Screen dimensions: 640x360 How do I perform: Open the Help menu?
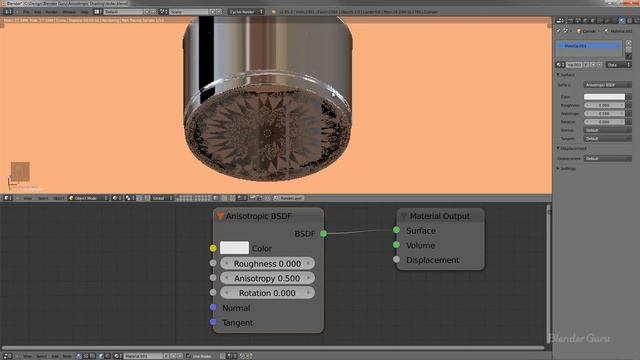[84, 12]
